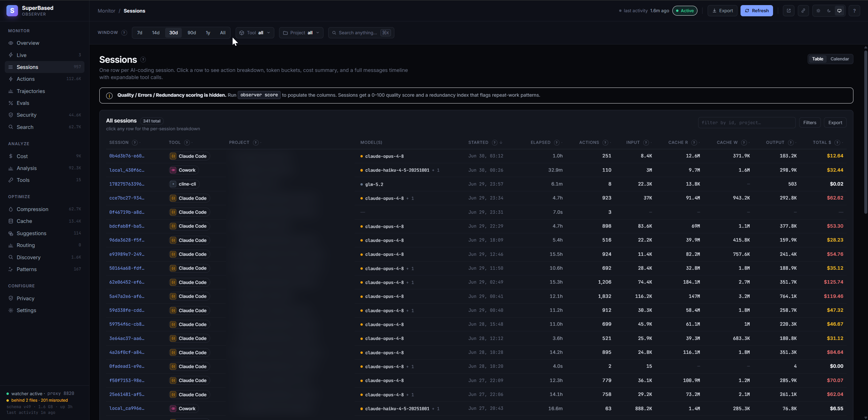Click the Refresh button

pos(757,11)
